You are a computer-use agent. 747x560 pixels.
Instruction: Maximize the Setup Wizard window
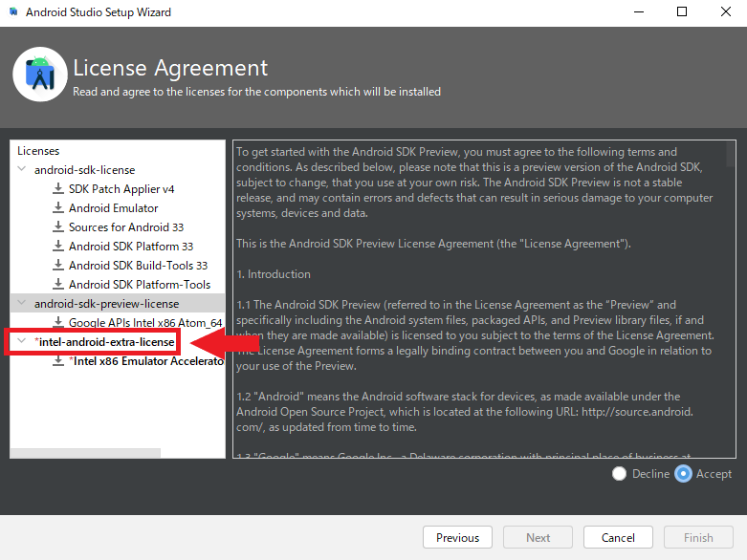[x=682, y=11]
